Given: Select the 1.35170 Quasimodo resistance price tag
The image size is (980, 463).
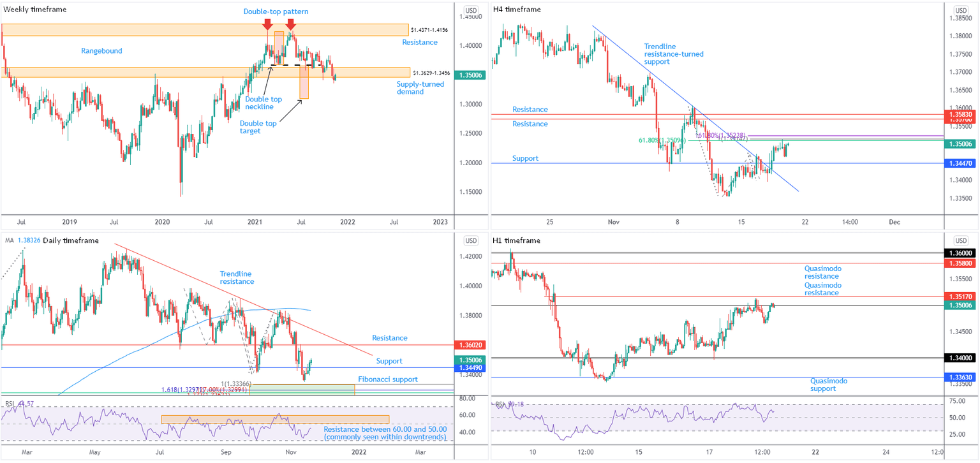Looking at the screenshot, I should 960,297.
